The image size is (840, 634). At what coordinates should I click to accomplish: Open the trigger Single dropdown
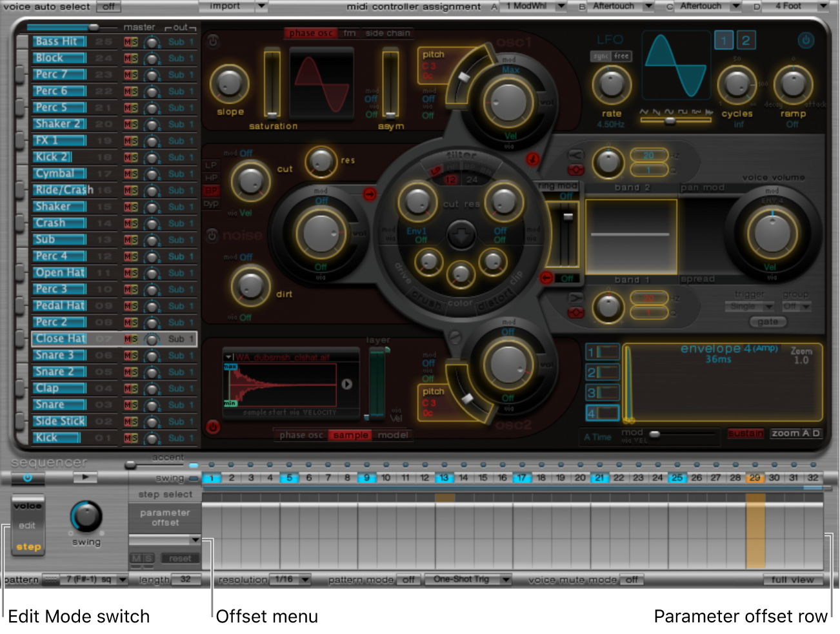coord(748,307)
